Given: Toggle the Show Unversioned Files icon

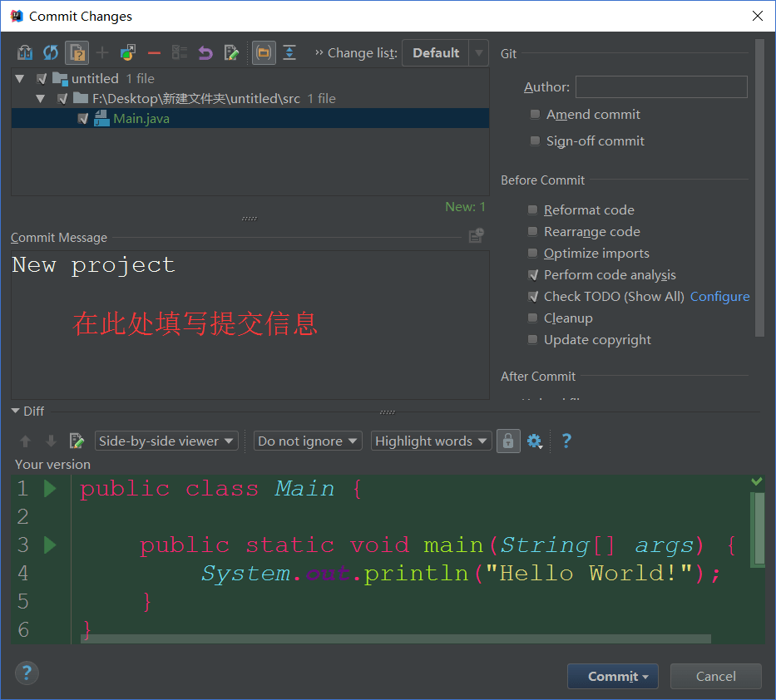Looking at the screenshot, I should click(x=77, y=53).
